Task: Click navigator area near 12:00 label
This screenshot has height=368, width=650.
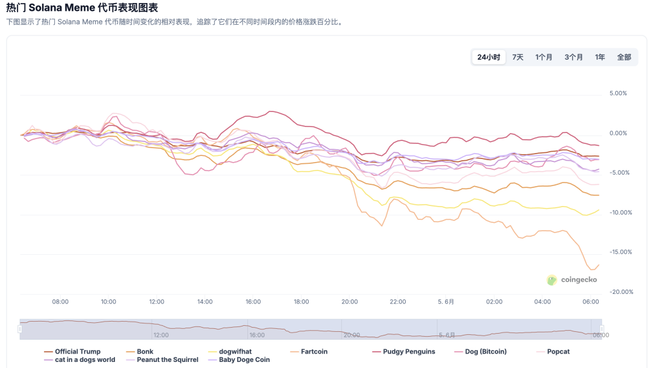Action: click(x=161, y=335)
